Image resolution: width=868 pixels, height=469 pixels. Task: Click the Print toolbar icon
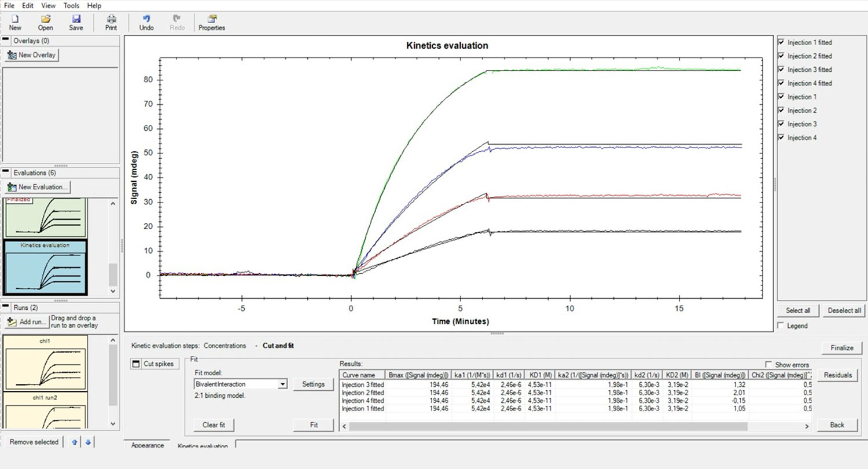coord(111,19)
